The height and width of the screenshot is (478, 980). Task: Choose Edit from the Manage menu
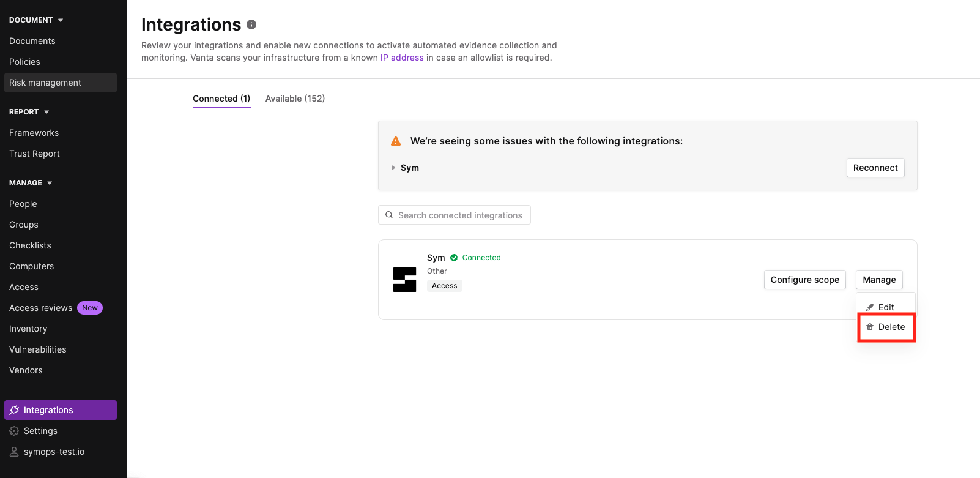click(x=886, y=307)
